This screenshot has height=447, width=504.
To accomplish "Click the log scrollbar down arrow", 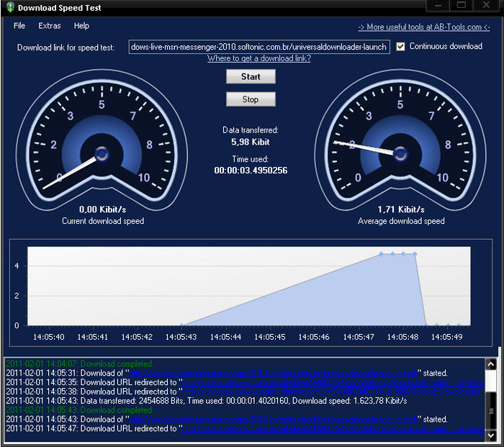I will 491,435.
